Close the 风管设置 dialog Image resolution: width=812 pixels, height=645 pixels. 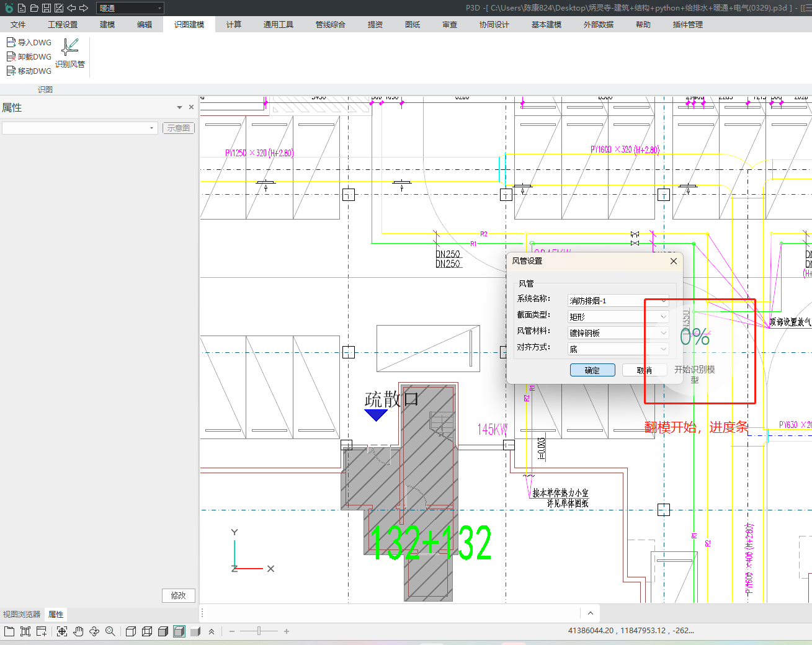(x=674, y=261)
